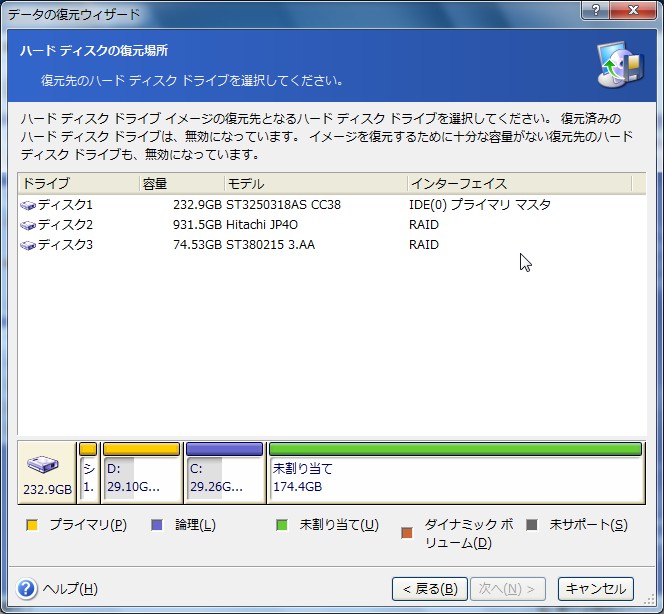Click the RAID interface of ディスク2
Viewport: 664px width, 614px height.
(424, 225)
